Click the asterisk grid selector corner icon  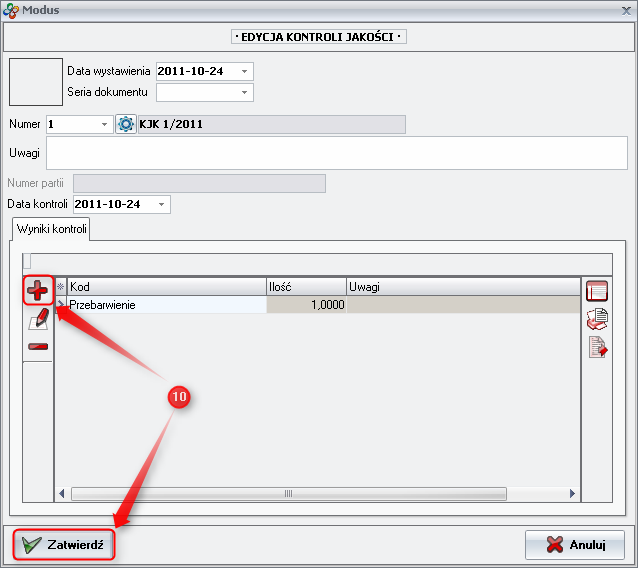pyautogui.click(x=60, y=287)
